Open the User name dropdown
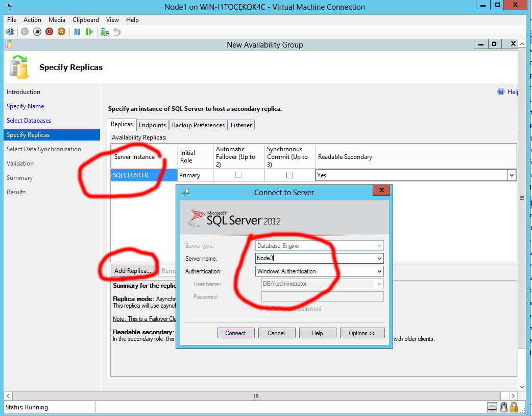The height and width of the screenshot is (416, 532). click(379, 284)
